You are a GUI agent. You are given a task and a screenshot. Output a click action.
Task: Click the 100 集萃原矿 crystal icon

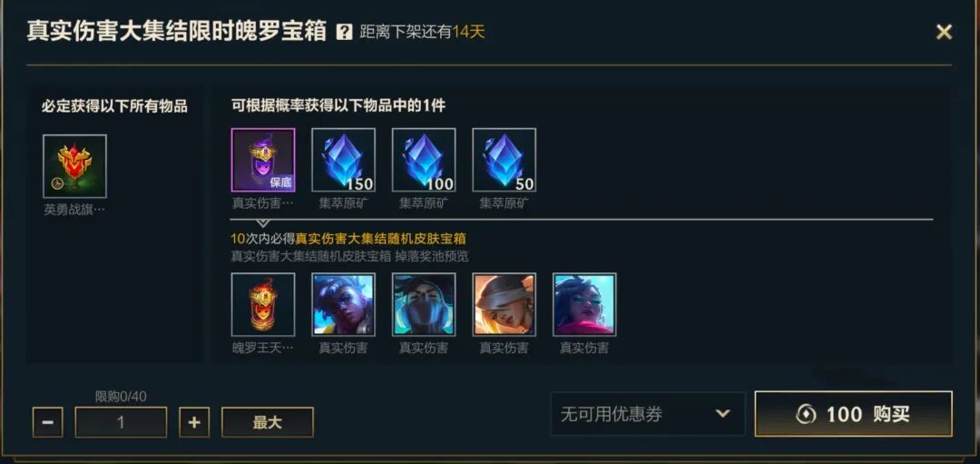[x=424, y=160]
